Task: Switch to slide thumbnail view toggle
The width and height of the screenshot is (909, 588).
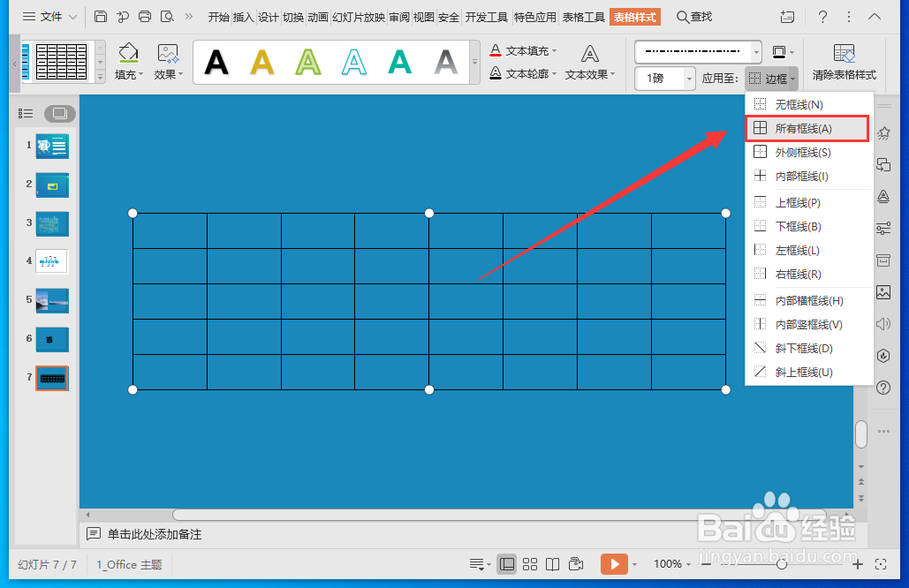Action: (60, 114)
